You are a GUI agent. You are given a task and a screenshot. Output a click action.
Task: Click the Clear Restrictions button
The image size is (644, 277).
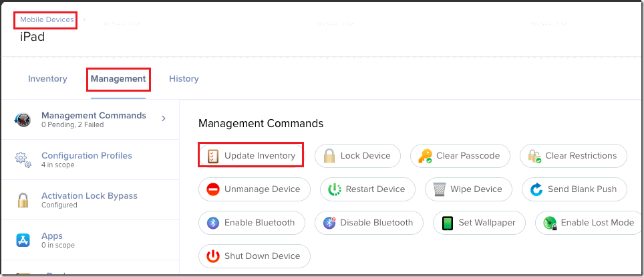573,156
